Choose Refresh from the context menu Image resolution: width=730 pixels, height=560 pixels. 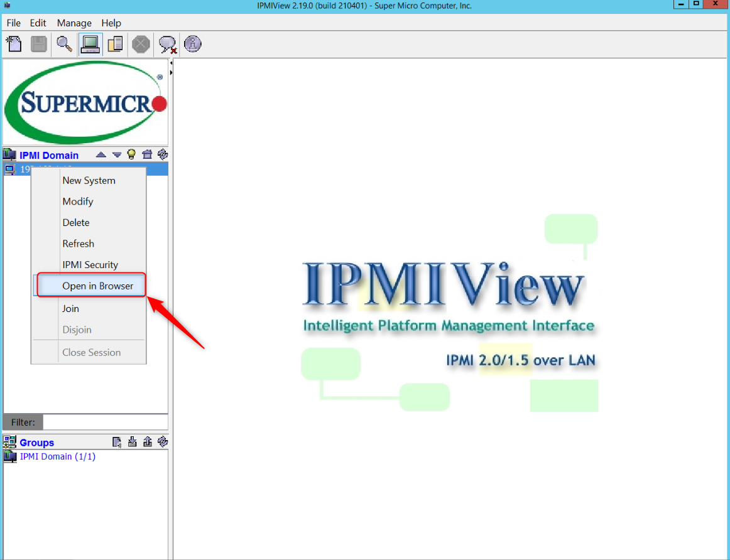[89, 243]
